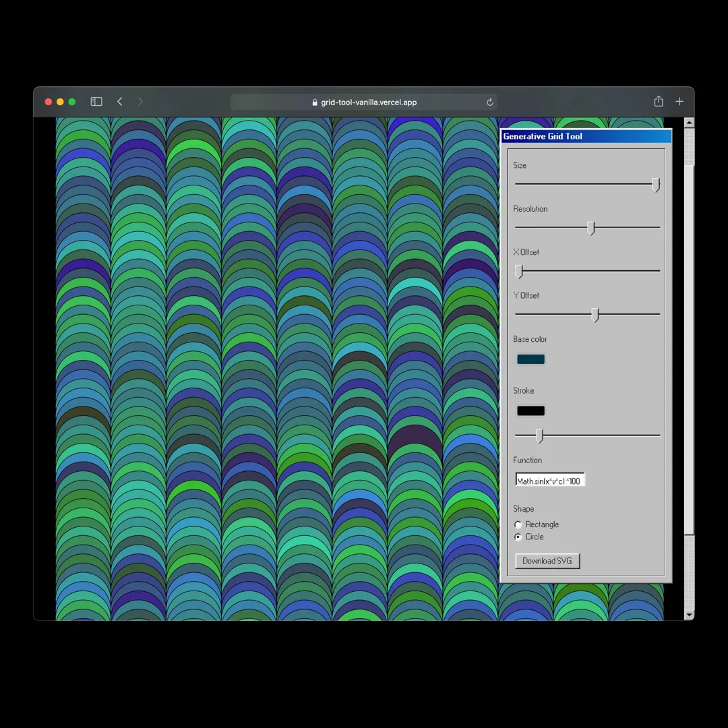Open the black Stroke color swatch
Viewport: 728px width, 728px height.
coord(530,411)
